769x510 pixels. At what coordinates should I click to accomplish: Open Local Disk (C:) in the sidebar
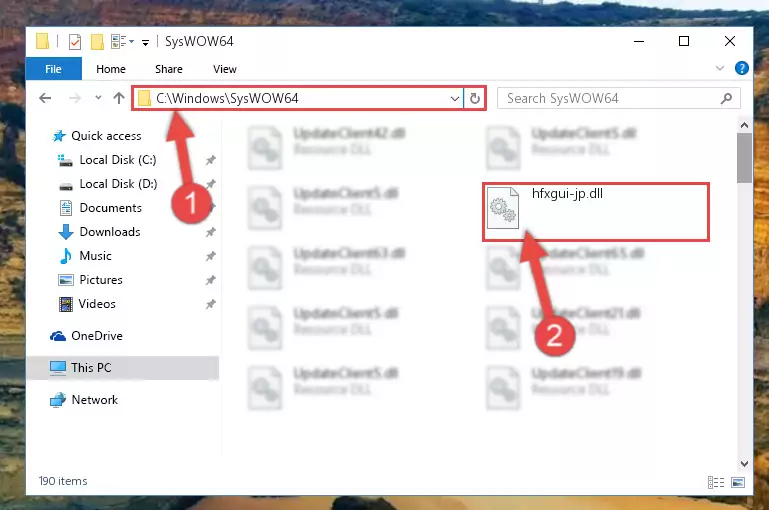coord(118,160)
